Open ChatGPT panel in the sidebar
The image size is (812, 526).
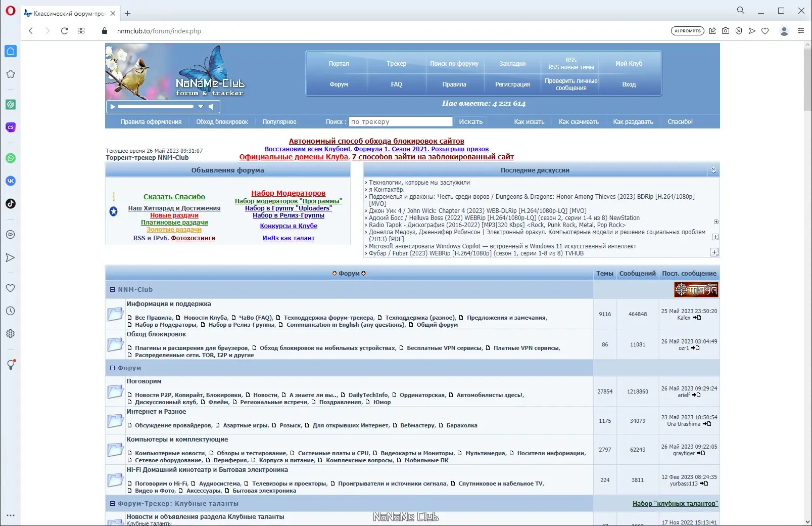click(11, 105)
